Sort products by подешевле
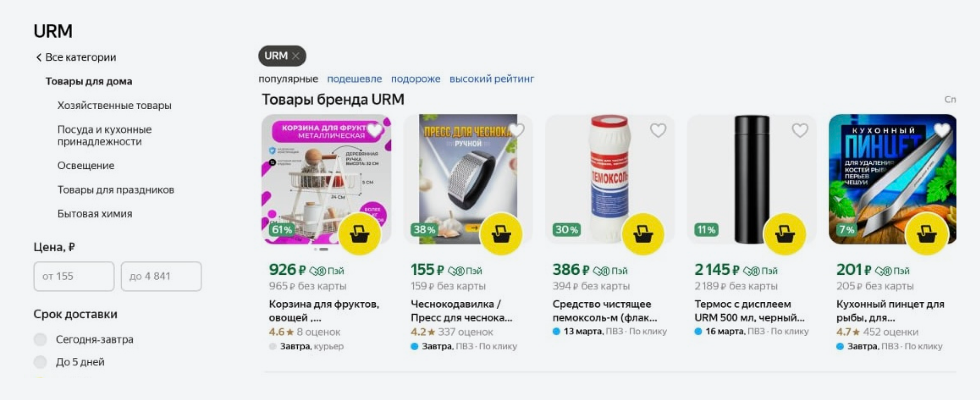This screenshot has width=980, height=400. 354,79
